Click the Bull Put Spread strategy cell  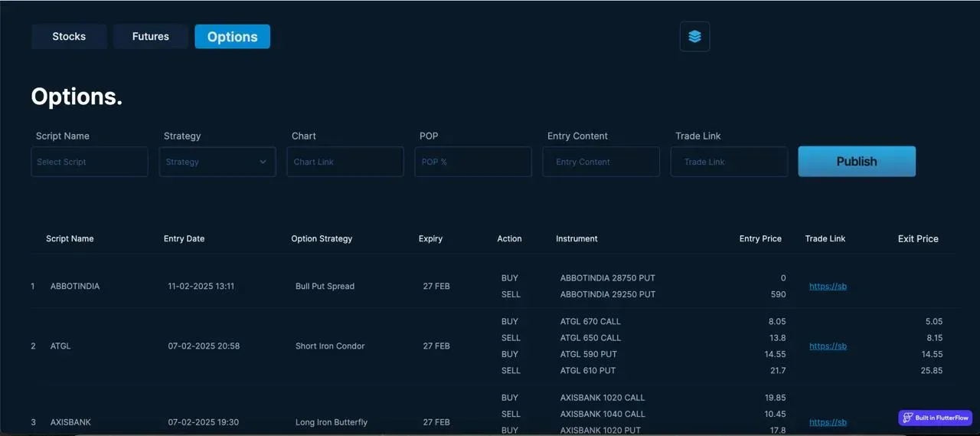(x=325, y=286)
